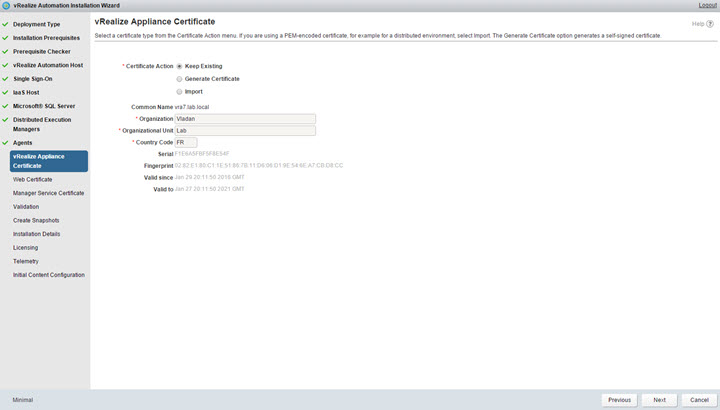Click the Country Code input field
Image resolution: width=720 pixels, height=410 pixels.
186,142
